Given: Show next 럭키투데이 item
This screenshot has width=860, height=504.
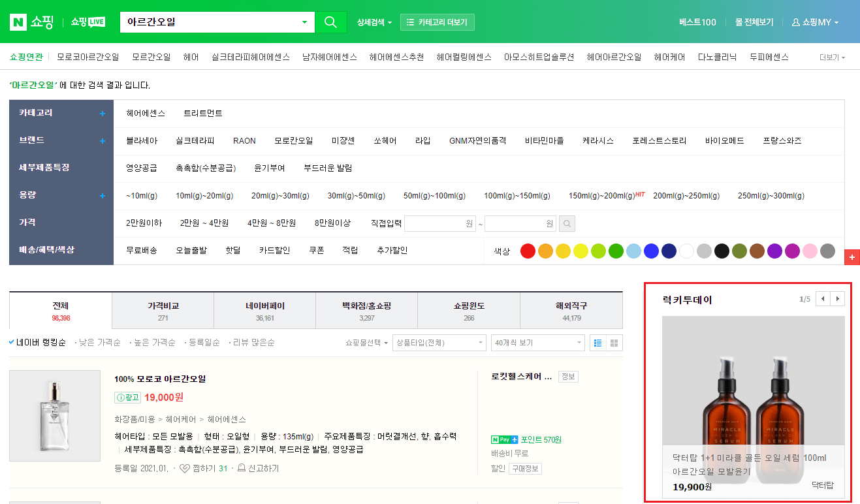Looking at the screenshot, I should click(x=837, y=299).
